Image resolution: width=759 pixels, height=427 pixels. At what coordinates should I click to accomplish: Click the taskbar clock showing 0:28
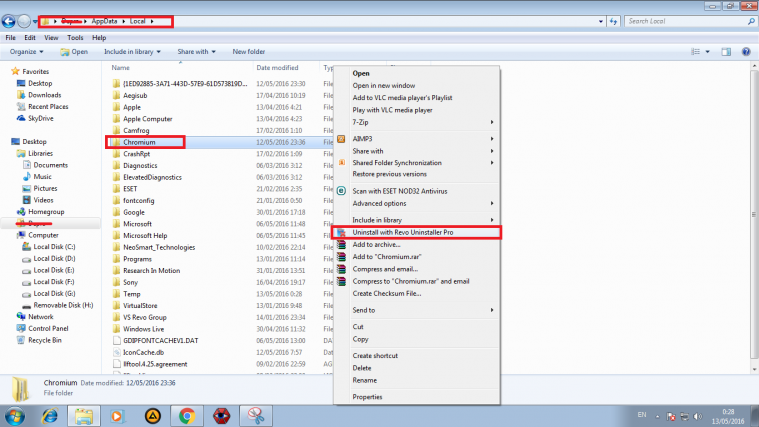click(728, 412)
